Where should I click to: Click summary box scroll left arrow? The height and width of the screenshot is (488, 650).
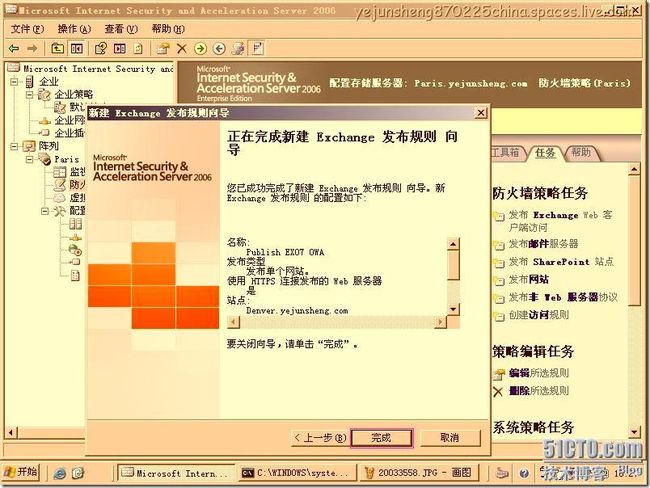coord(233,322)
